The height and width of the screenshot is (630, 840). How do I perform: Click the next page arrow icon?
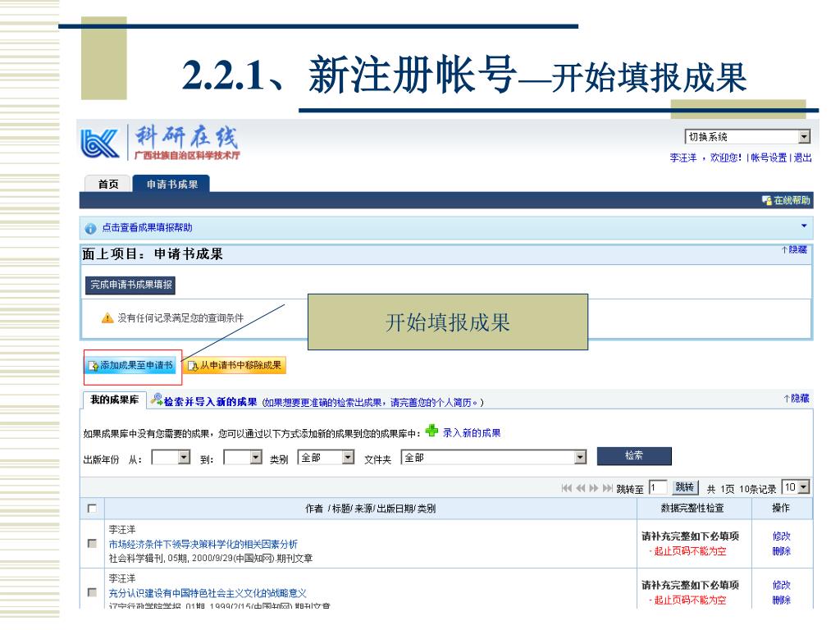click(x=594, y=488)
